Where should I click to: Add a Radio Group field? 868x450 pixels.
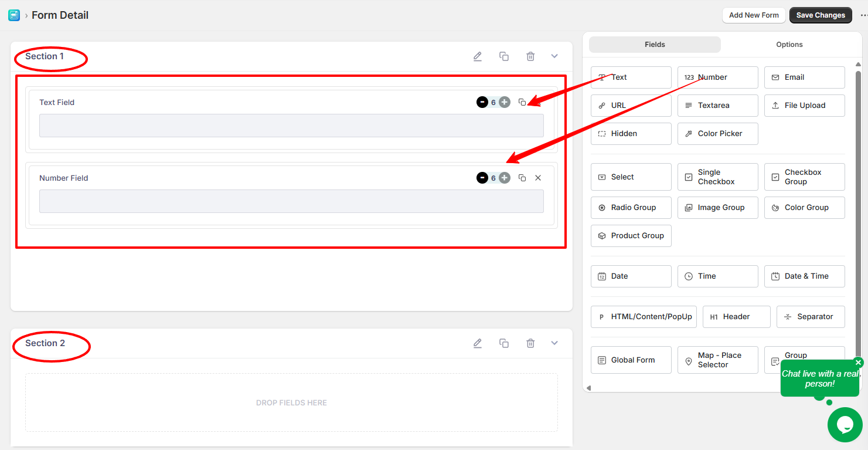[631, 208]
